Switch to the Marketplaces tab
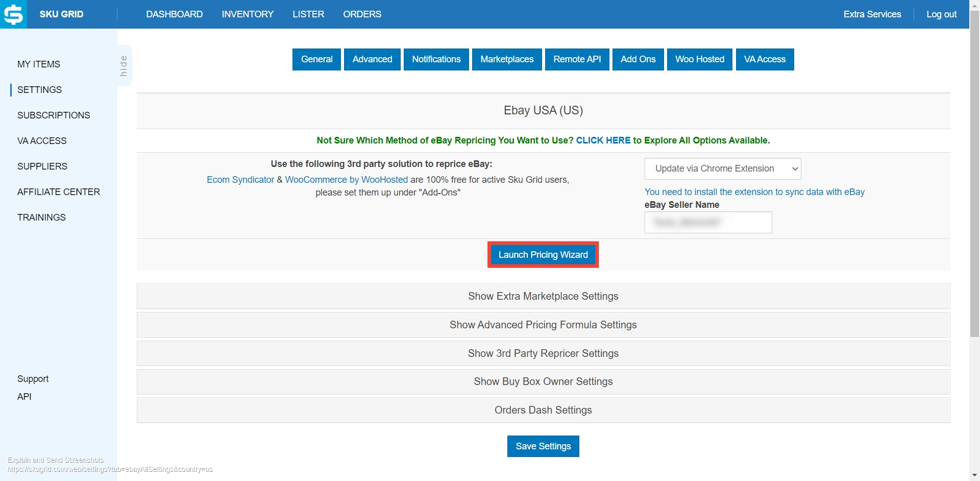Image resolution: width=980 pixels, height=481 pixels. point(507,59)
